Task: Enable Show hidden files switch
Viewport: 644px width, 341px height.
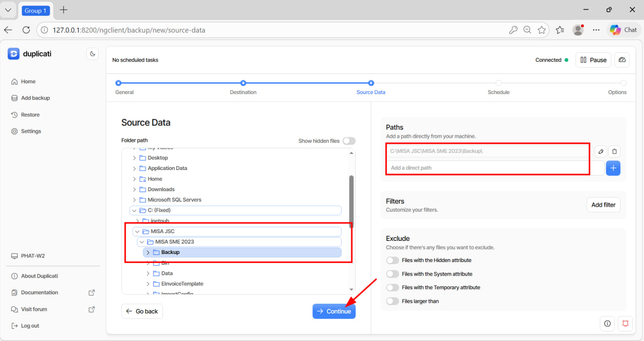Action: [x=349, y=141]
